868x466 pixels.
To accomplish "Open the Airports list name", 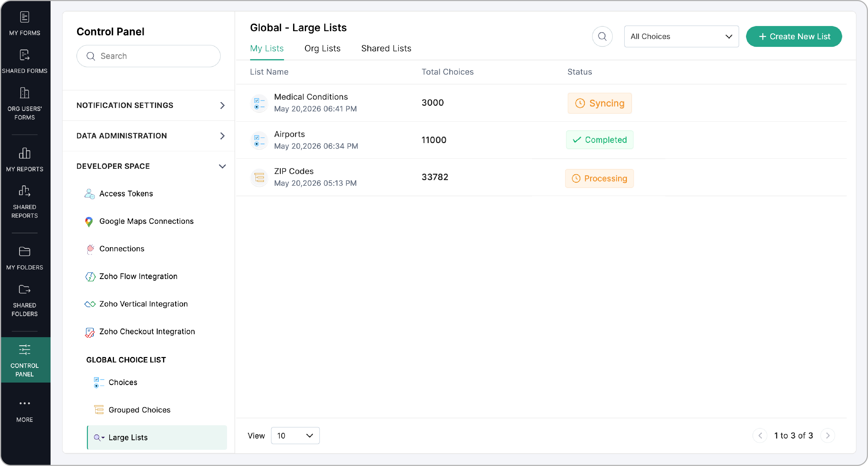I will tap(289, 134).
